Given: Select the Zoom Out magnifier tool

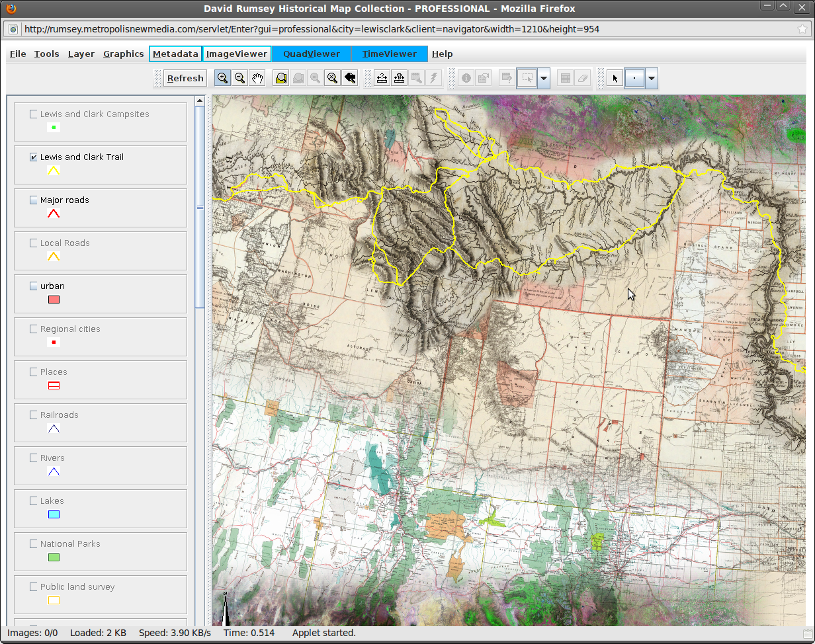Looking at the screenshot, I should point(239,78).
